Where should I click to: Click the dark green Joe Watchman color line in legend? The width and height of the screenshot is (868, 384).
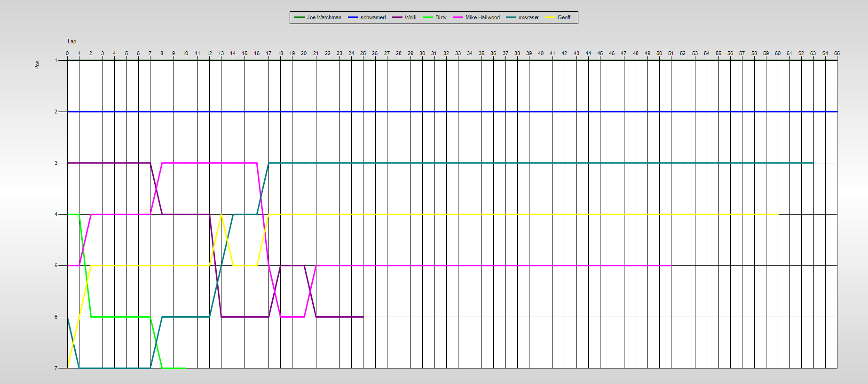coord(300,17)
